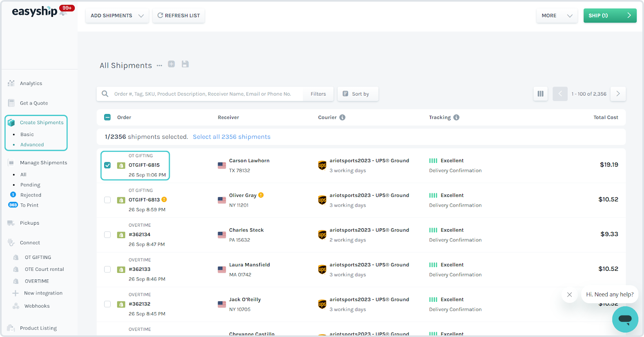Viewport: 644px width, 337px height.
Task: Go to the previous page of shipments
Action: [560, 94]
